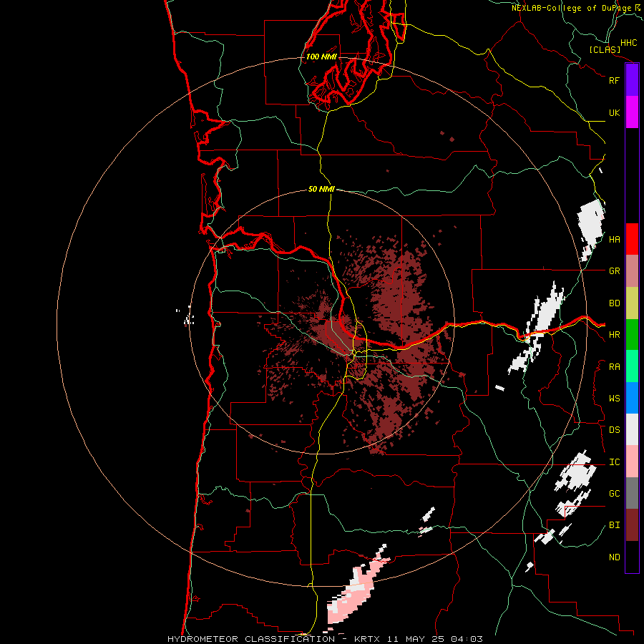Click the 50 NMI range ring label

[x=321, y=189]
